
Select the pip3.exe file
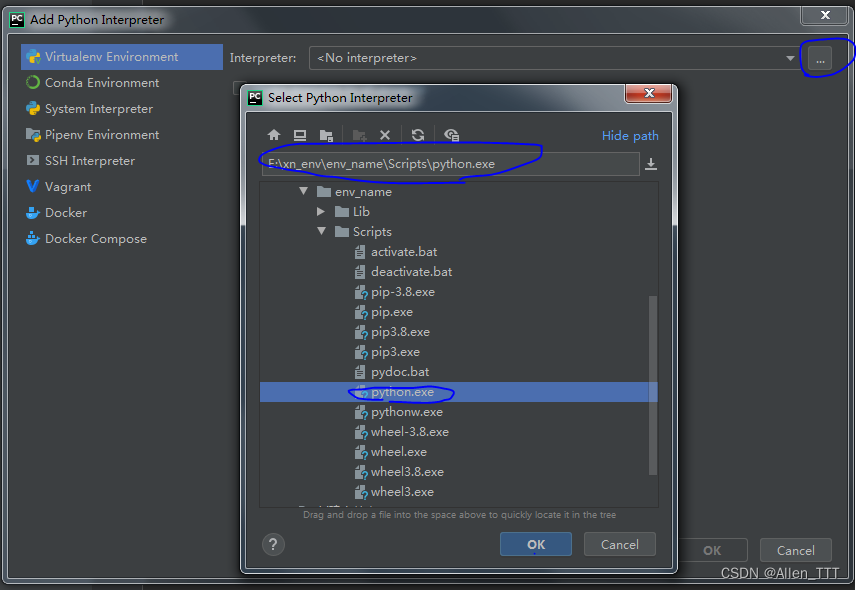(395, 352)
